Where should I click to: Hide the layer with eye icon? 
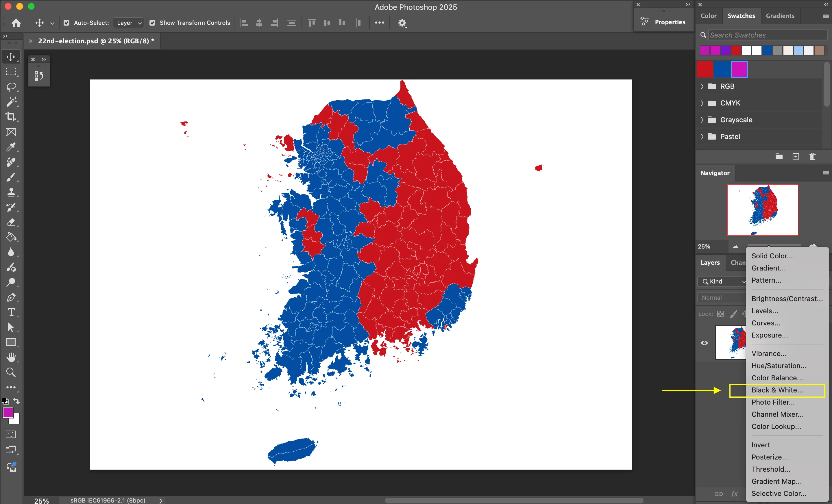point(704,343)
